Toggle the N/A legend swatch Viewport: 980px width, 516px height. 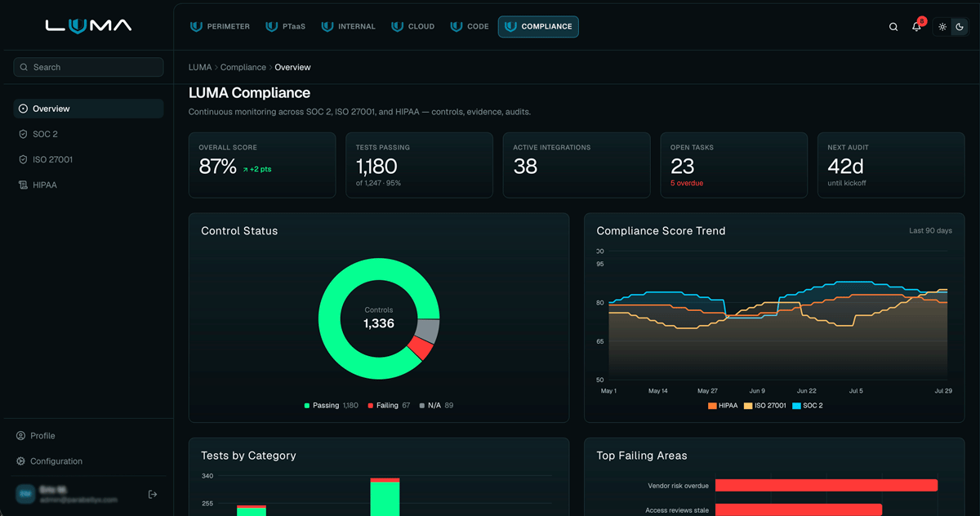[x=421, y=405]
